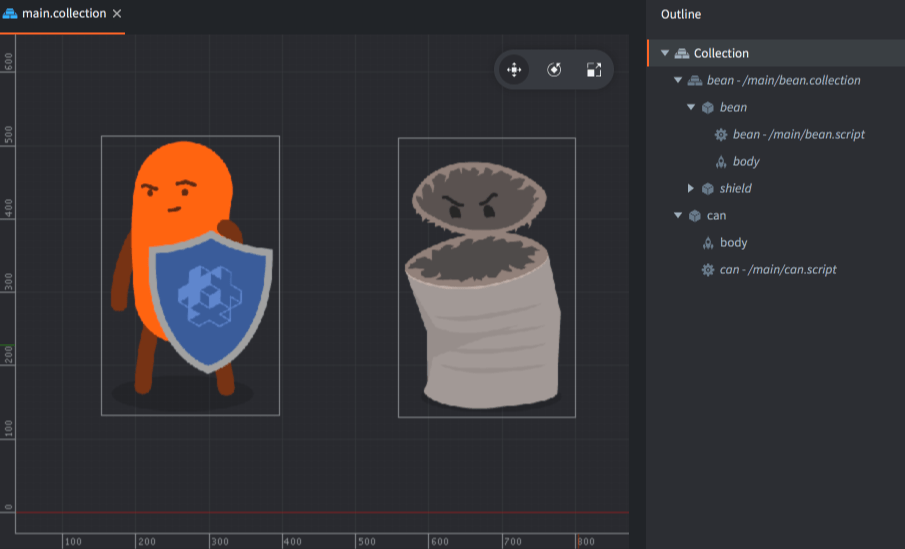This screenshot has height=549, width=905.
Task: Click the blue shield in the scene
Action: (x=211, y=299)
